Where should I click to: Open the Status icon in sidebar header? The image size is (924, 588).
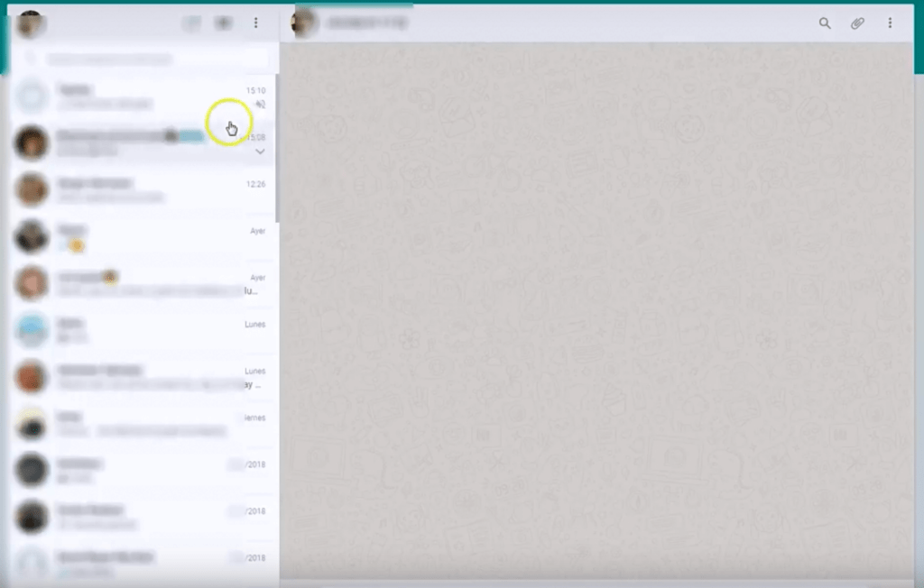coord(191,23)
